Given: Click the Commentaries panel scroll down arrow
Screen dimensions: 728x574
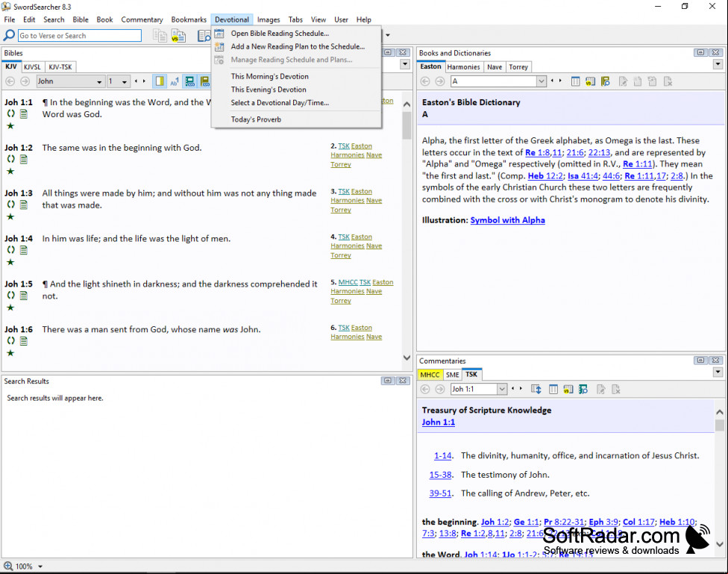Looking at the screenshot, I should (x=720, y=544).
